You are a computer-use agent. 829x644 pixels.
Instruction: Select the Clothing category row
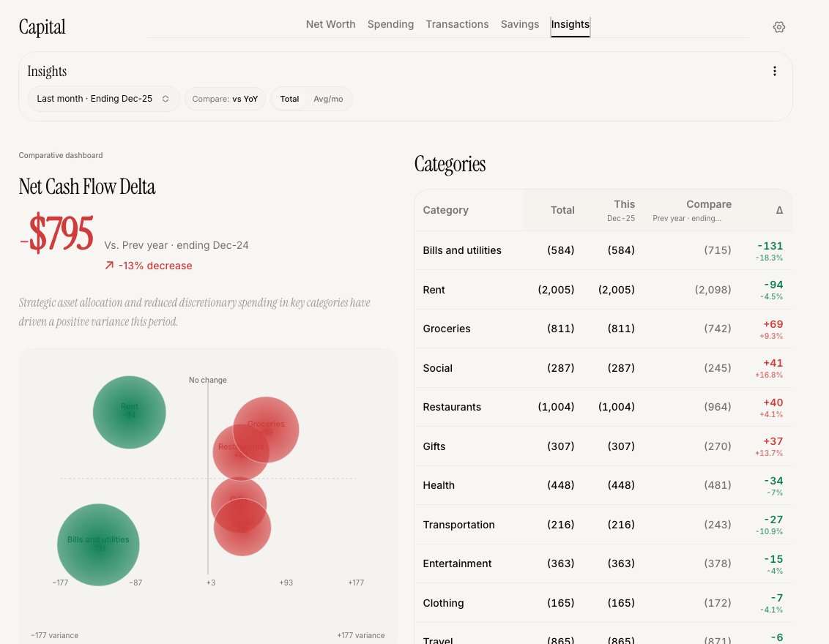[603, 603]
